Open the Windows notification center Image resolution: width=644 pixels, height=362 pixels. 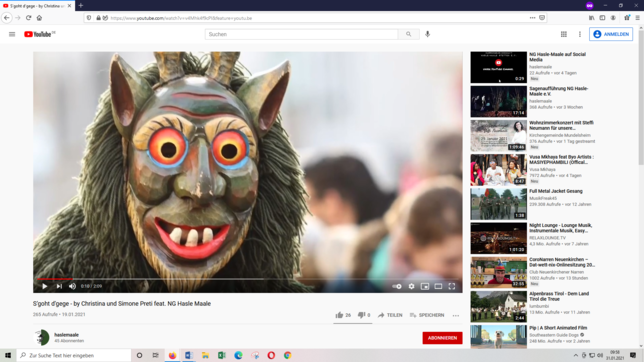[x=633, y=355]
